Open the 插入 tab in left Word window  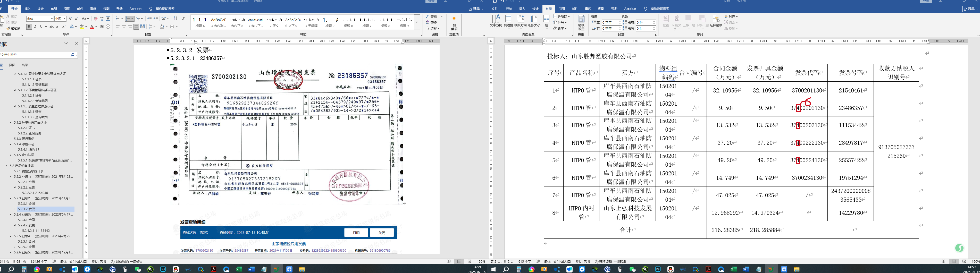(27, 9)
